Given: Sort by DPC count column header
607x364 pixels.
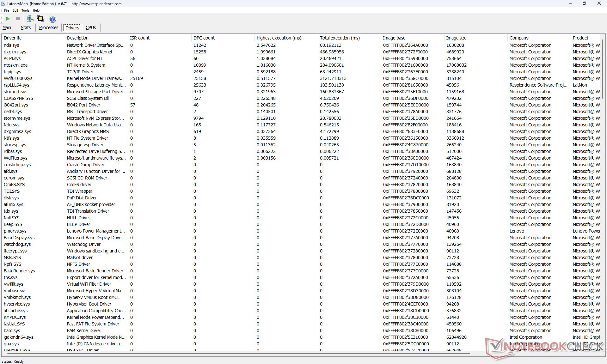Looking at the screenshot, I should pyautogui.click(x=204, y=38).
